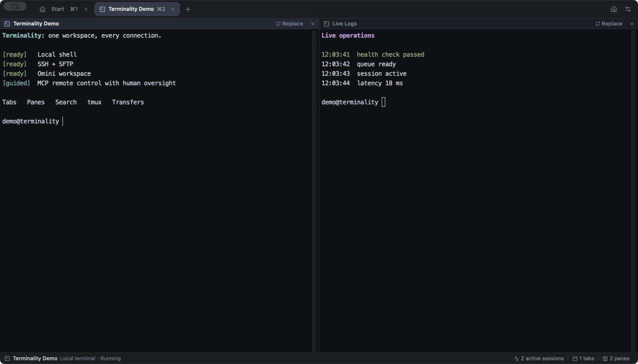Click Terminality Demo pane header icon
Screen dimensions: 638x364
tap(7, 24)
